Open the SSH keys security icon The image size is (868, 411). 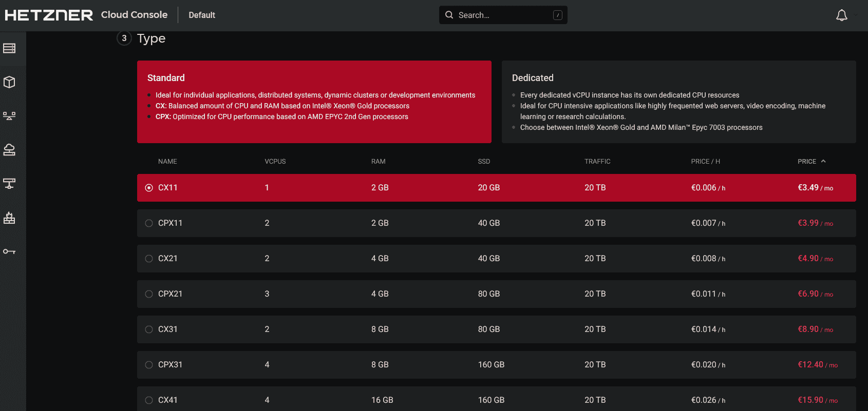pyautogui.click(x=9, y=251)
